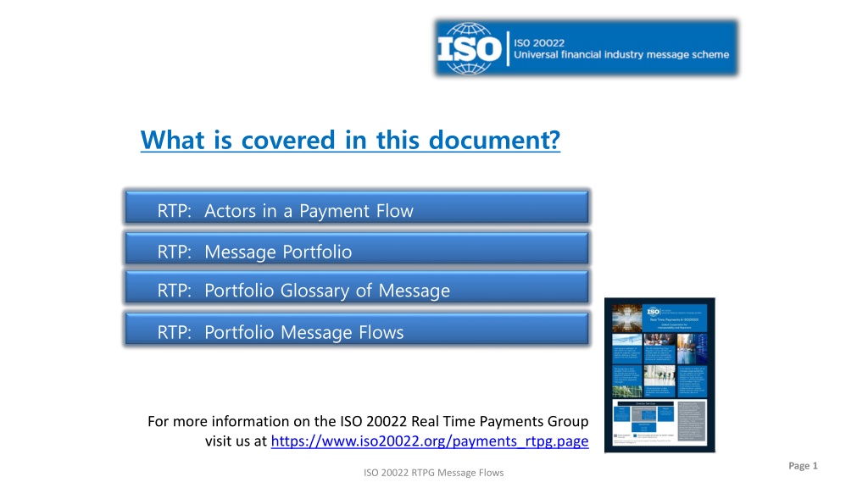Select the city street photo in brochure
The width and height of the screenshot is (868, 488).
pos(692,349)
